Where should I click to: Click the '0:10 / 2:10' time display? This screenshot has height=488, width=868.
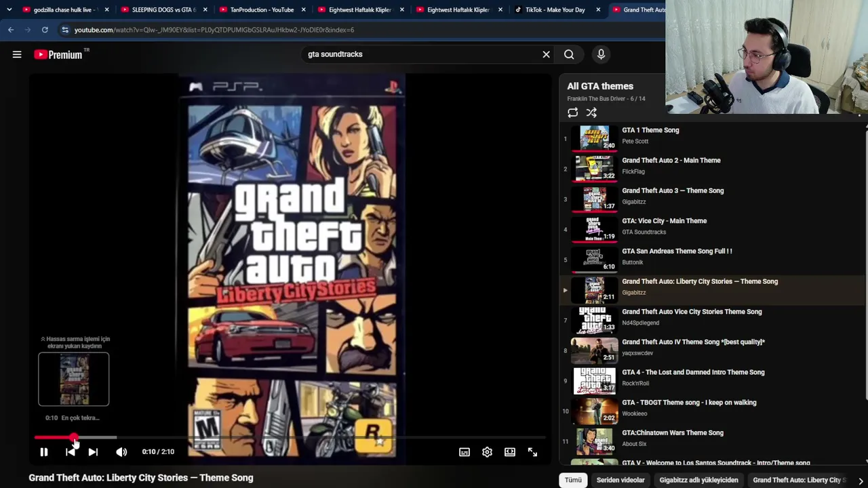[x=158, y=452]
